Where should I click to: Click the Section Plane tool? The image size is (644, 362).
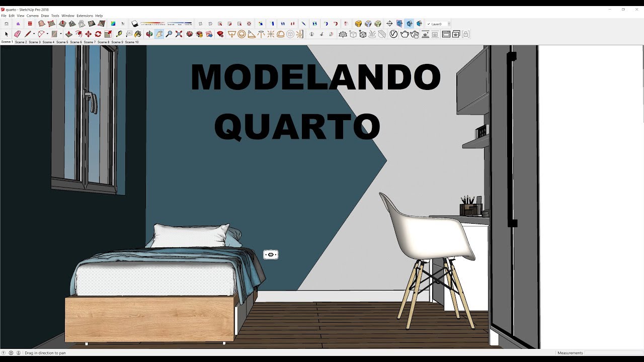point(389,24)
